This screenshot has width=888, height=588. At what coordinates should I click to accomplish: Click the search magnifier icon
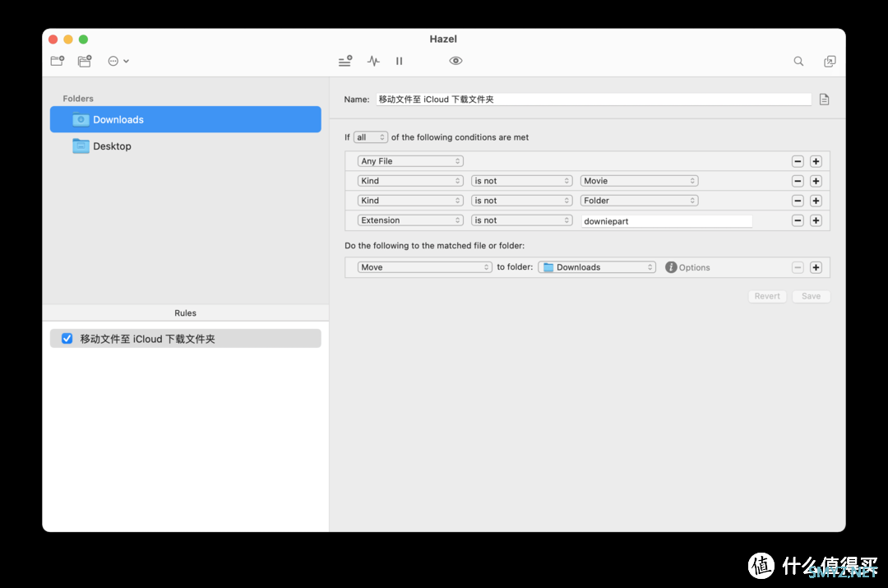tap(798, 61)
